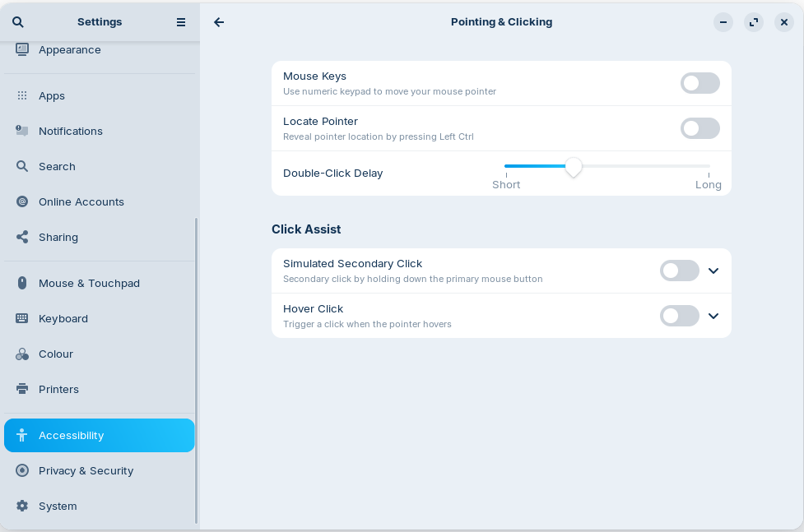The width and height of the screenshot is (804, 532).
Task: Click the Mouse & Touchpad icon
Action: [x=22, y=283]
